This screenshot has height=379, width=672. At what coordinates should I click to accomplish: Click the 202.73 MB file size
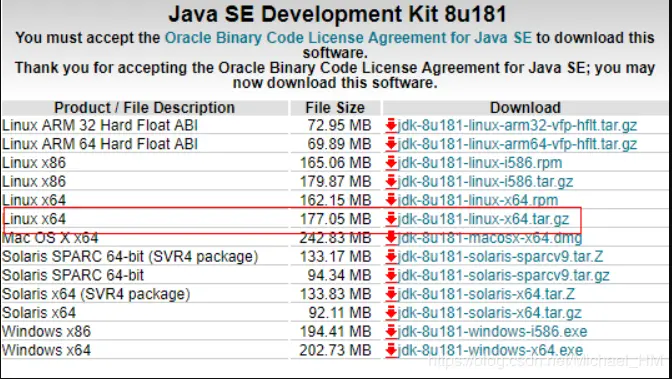coord(336,350)
